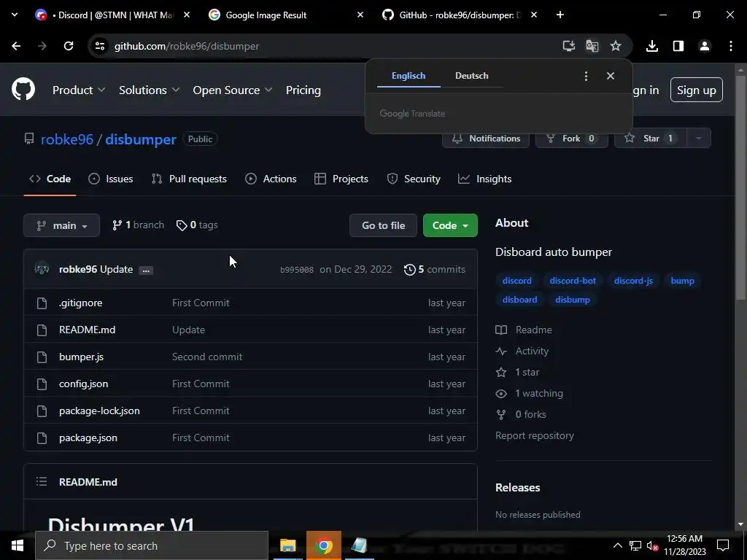The height and width of the screenshot is (560, 747).
Task: Open the Windows notification center icon
Action: 723,545
